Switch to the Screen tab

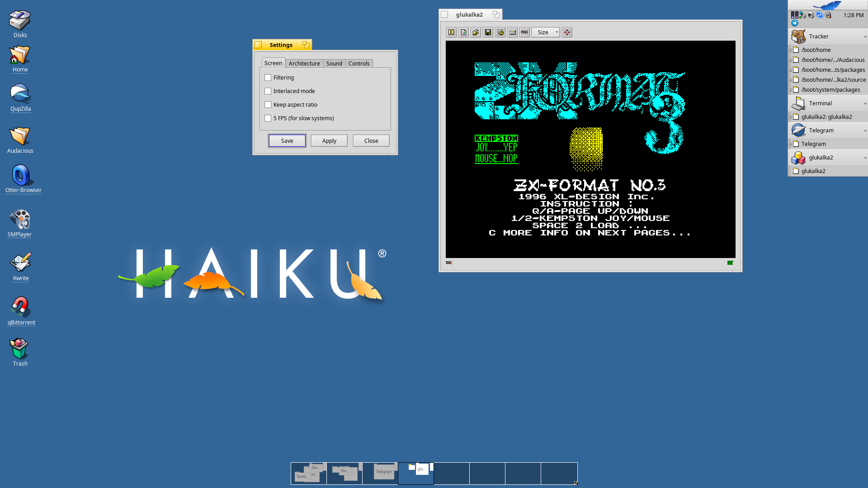click(273, 63)
